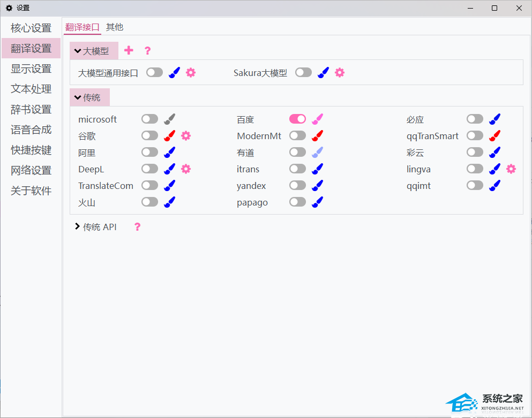The image size is (532, 418).
Task: Click the help question mark beside 传统 API
Action: coord(137,227)
